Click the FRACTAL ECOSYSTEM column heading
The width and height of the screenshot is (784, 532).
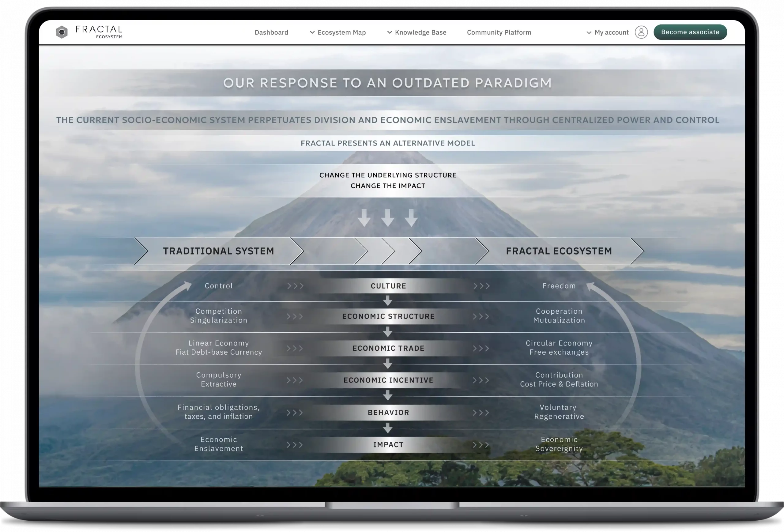559,251
